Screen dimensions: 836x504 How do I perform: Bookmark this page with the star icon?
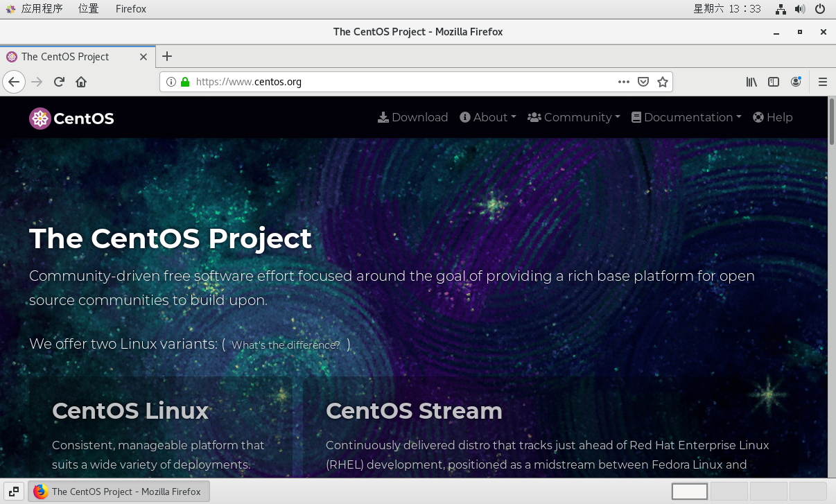click(x=662, y=82)
